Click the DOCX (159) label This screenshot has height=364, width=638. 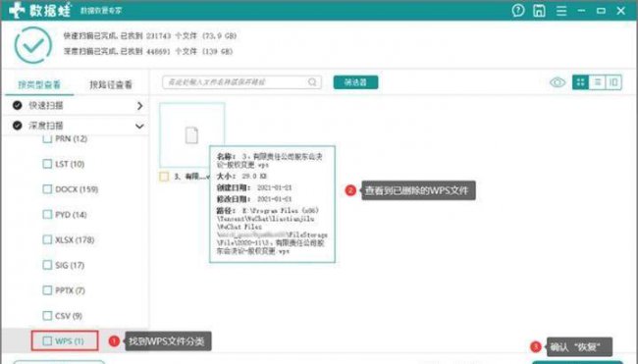(x=77, y=189)
